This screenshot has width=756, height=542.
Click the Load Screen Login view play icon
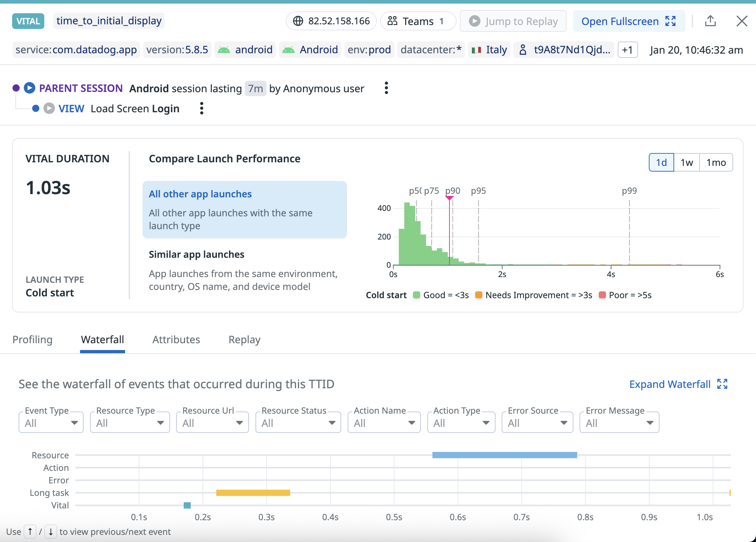(x=49, y=108)
